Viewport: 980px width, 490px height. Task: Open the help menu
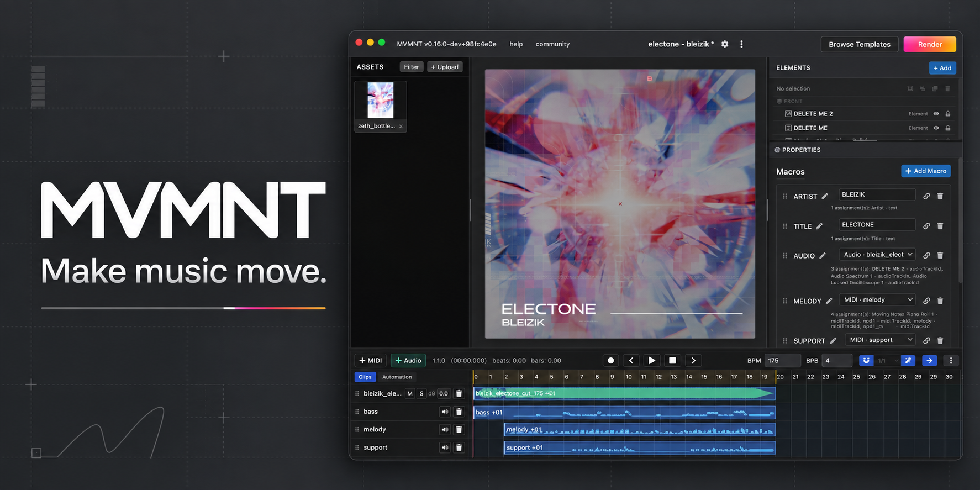pyautogui.click(x=516, y=44)
